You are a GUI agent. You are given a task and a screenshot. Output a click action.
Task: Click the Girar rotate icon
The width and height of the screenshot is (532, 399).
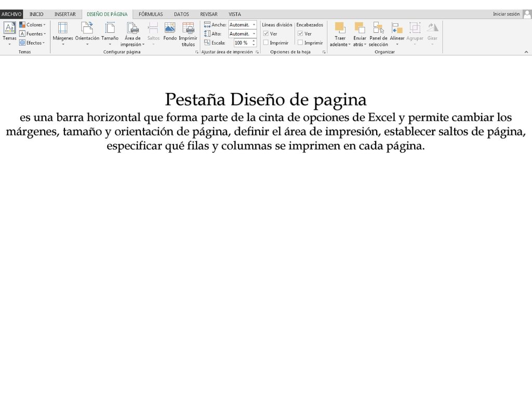(432, 28)
